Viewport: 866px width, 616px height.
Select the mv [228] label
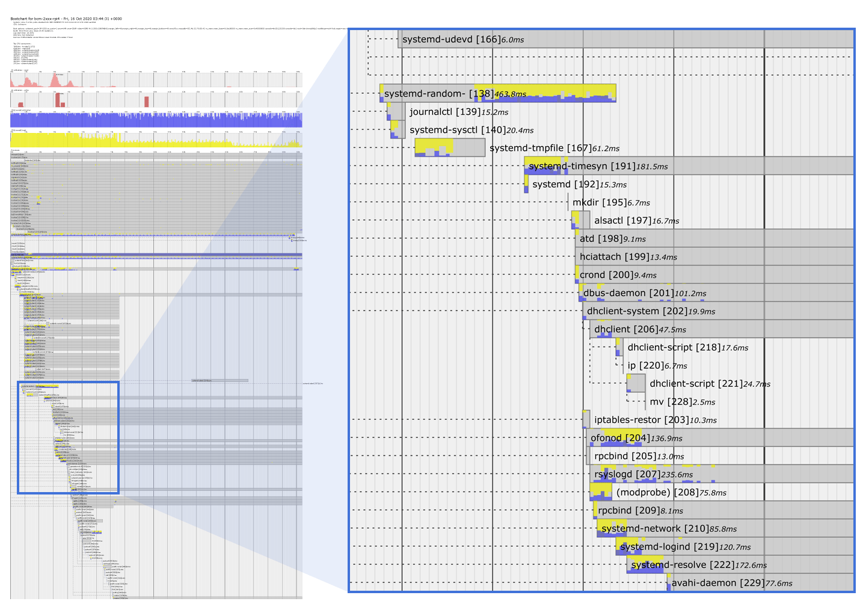point(671,402)
